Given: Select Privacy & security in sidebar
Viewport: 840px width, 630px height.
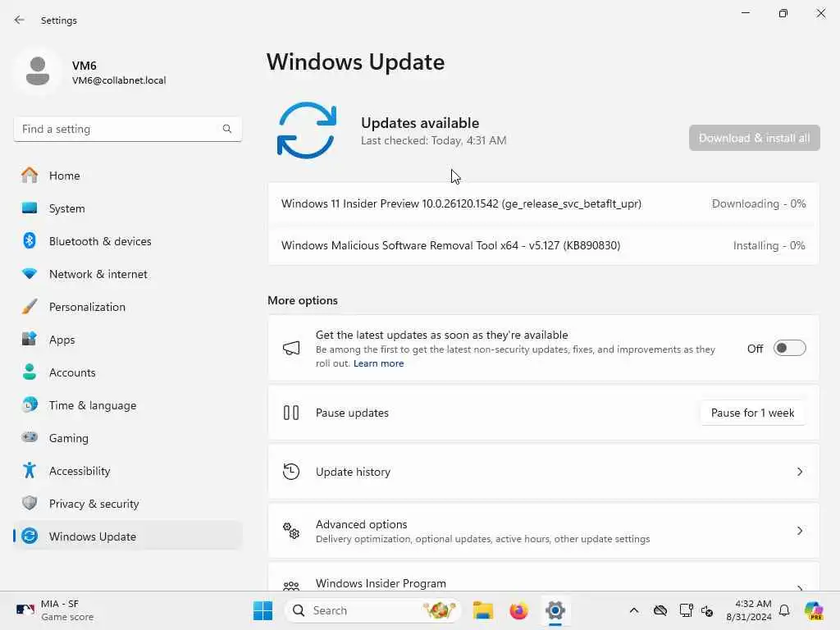Looking at the screenshot, I should 127,503.
